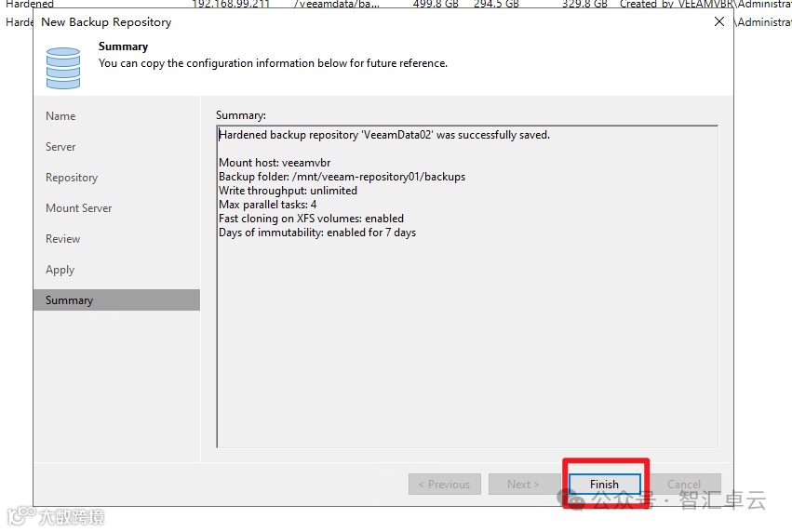
Task: Click the database repository icon
Action: coord(63,68)
